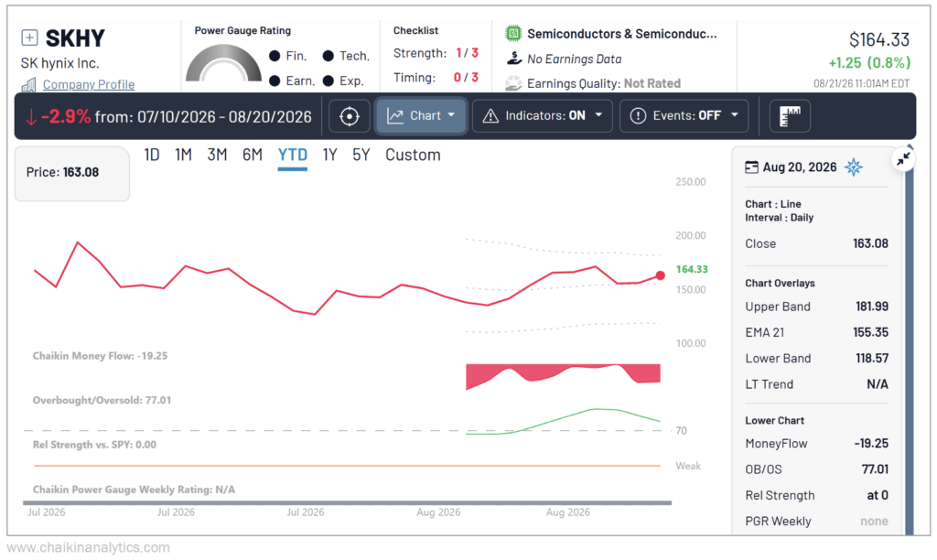Viewport: 937px width, 560px height.
Task: Click the +1.25 (0.8%) change text
Action: tap(869, 63)
